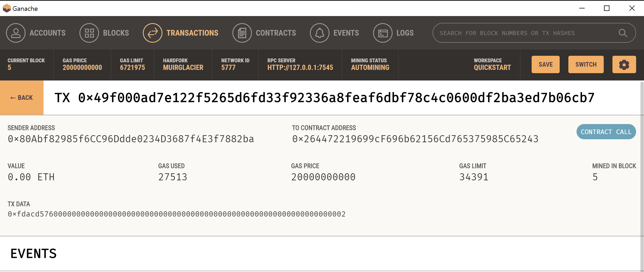
Task: Click the AUTOMINING mining status
Action: pyautogui.click(x=370, y=67)
